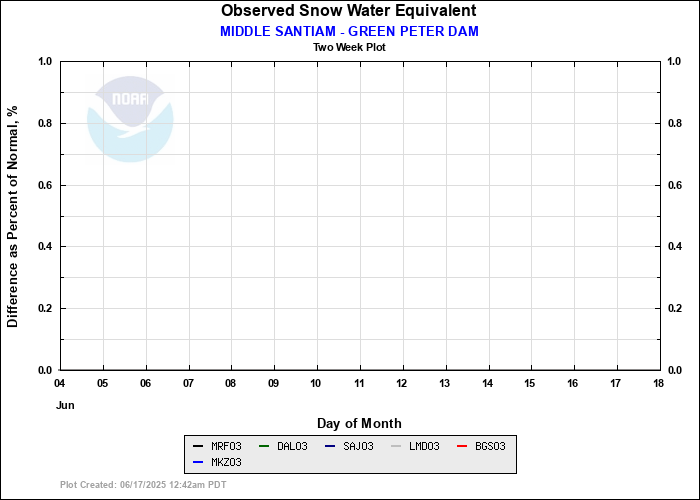The height and width of the screenshot is (500, 700).
Task: Click the left axis '0.0' label
Action: click(x=46, y=370)
